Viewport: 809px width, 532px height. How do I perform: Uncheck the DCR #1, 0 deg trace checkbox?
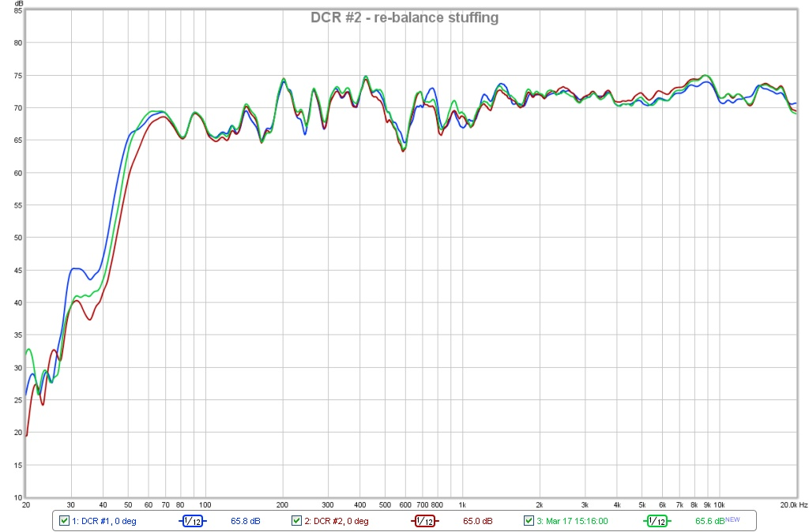(64, 521)
